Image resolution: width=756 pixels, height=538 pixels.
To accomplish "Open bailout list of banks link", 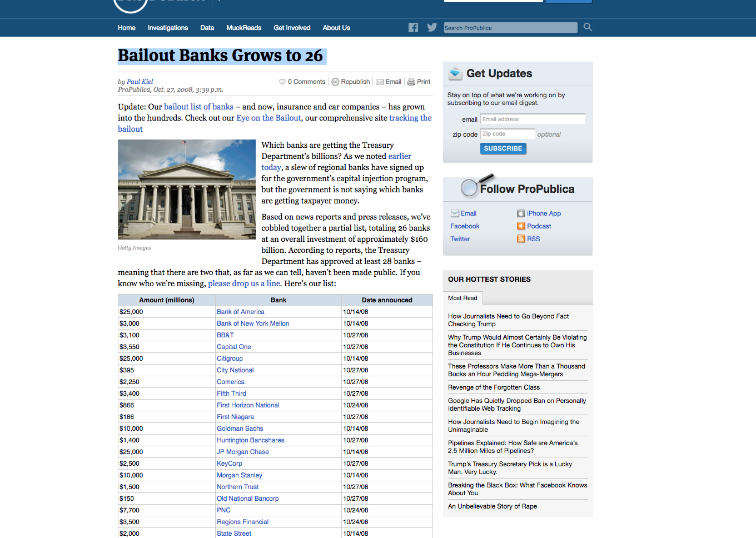I will pos(198,107).
